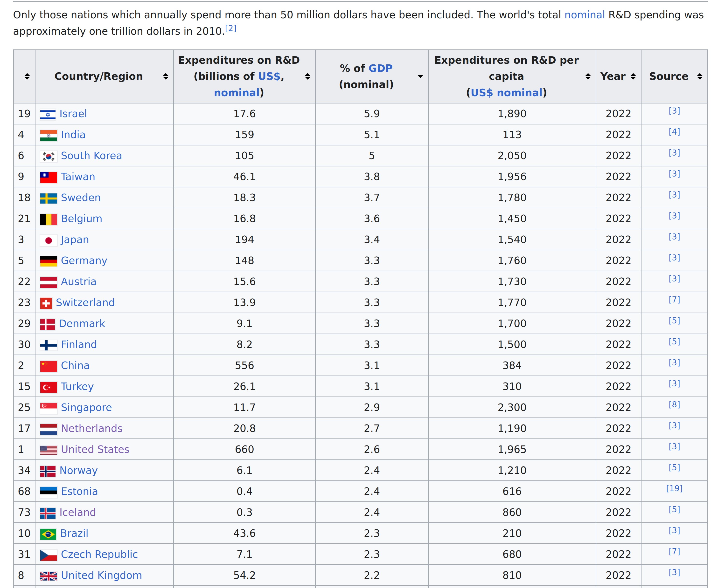Click the Austria flag icon
This screenshot has width=711, height=588.
(x=49, y=282)
